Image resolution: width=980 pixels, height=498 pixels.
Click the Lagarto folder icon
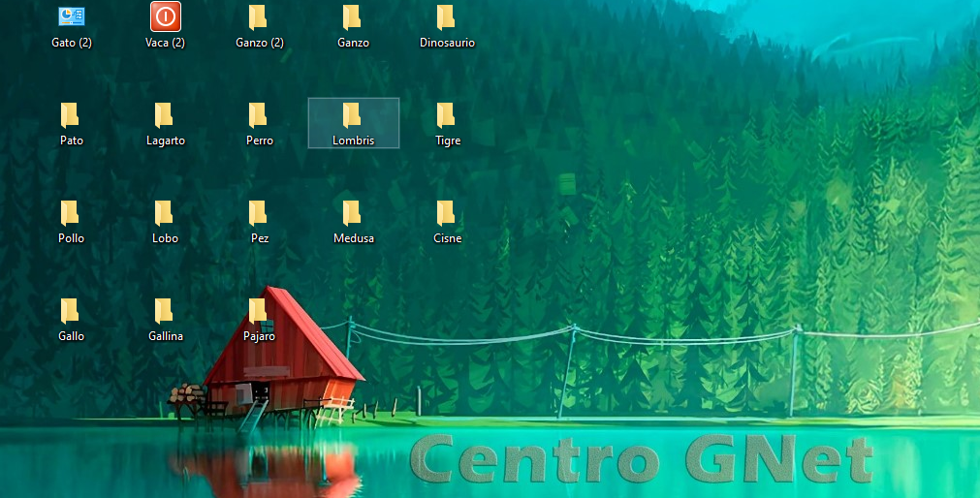pos(164,115)
